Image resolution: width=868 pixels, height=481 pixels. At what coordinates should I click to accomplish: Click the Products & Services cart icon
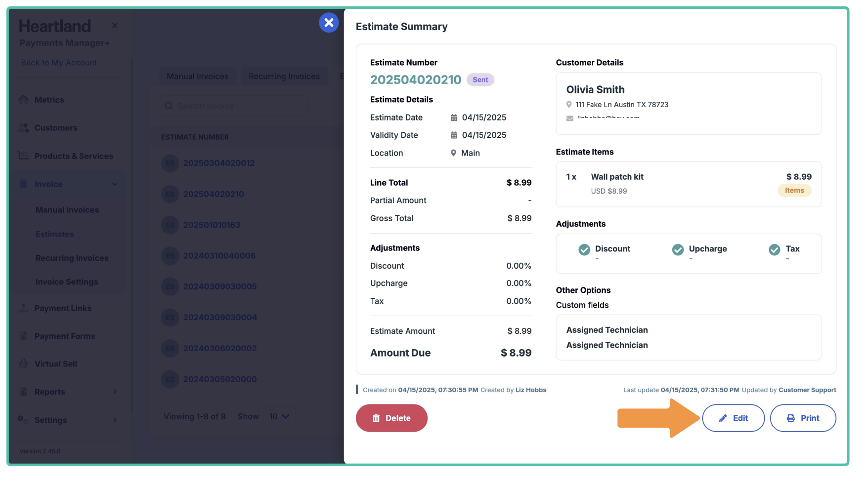[23, 156]
